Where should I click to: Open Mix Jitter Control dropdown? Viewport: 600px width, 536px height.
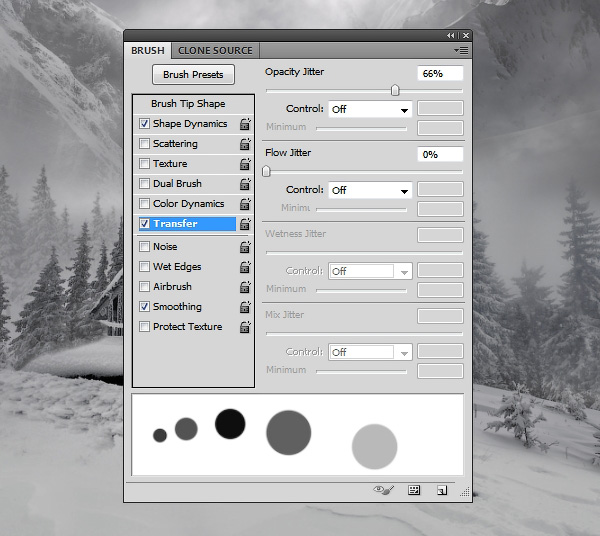pyautogui.click(x=370, y=352)
